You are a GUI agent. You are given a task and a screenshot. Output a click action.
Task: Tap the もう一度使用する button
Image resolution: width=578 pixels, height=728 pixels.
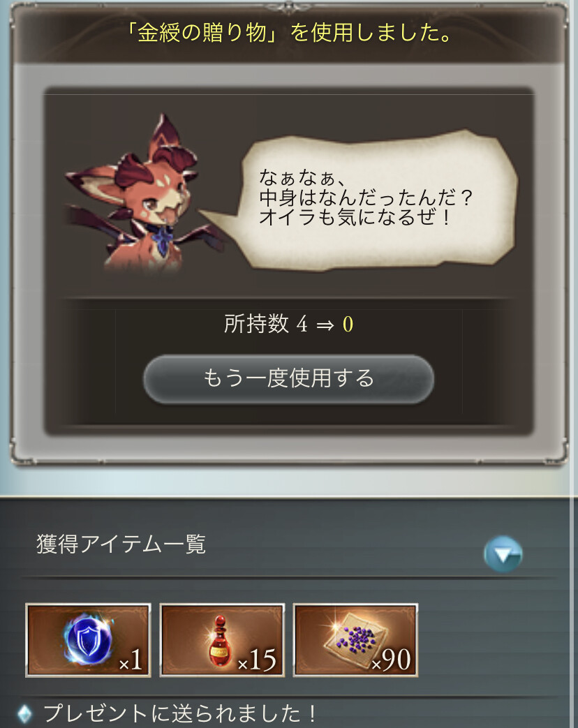(288, 379)
